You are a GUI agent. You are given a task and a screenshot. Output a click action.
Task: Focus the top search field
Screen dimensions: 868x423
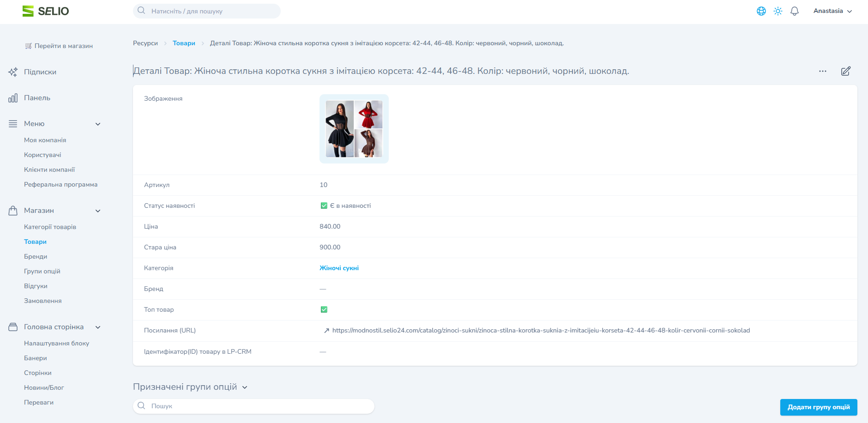(207, 11)
